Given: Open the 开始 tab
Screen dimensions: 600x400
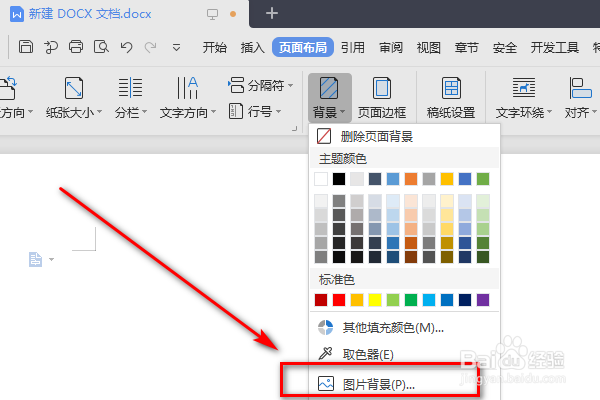Looking at the screenshot, I should click(x=215, y=47).
